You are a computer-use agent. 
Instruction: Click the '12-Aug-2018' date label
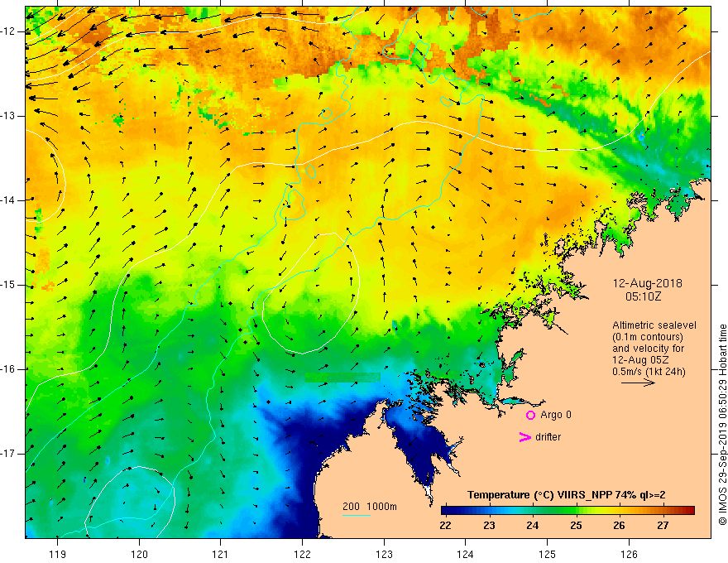[x=647, y=283]
